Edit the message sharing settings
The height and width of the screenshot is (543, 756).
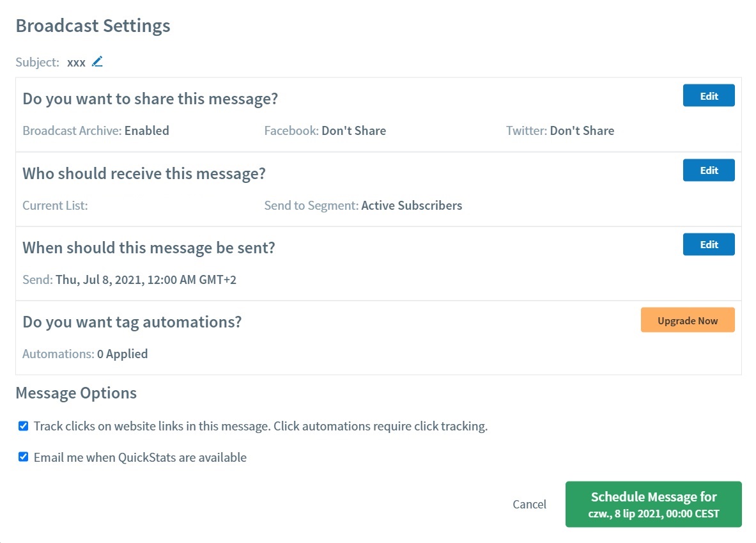tap(709, 96)
